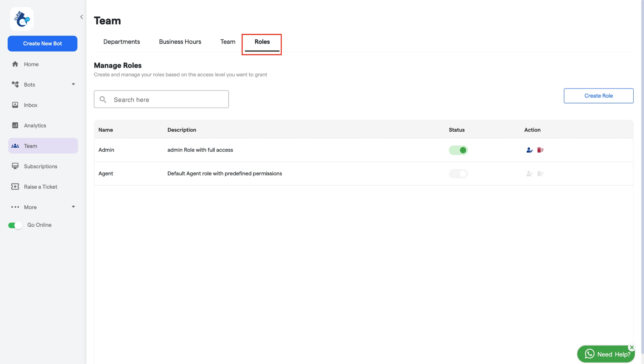Image resolution: width=644 pixels, height=364 pixels.
Task: Edit the Admin role via user icon
Action: [530, 150]
